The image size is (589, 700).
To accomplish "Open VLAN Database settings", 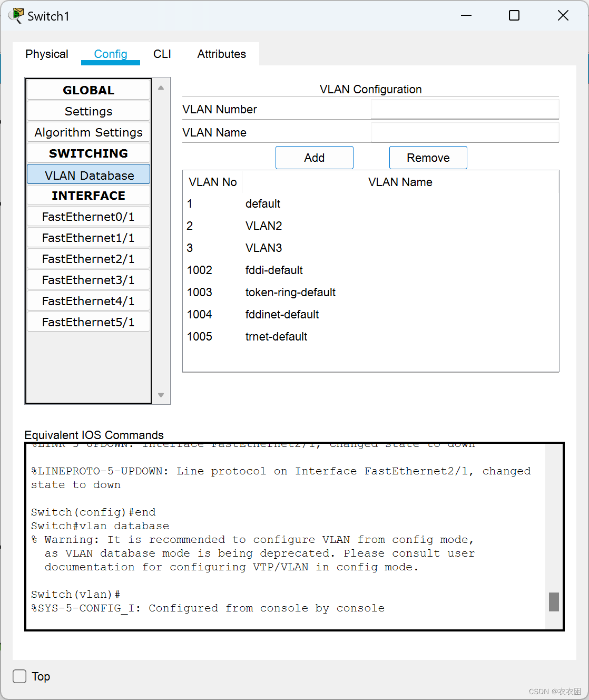I will pos(89,174).
